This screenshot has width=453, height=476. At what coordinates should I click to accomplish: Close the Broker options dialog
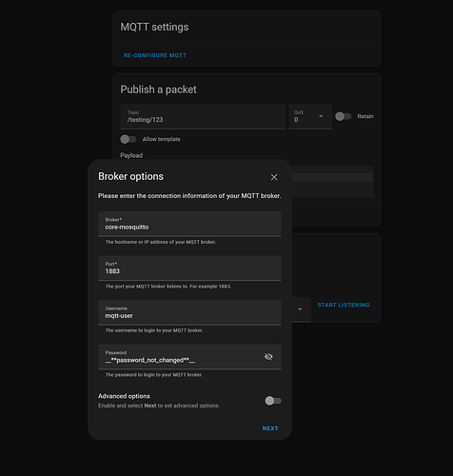[x=274, y=177]
